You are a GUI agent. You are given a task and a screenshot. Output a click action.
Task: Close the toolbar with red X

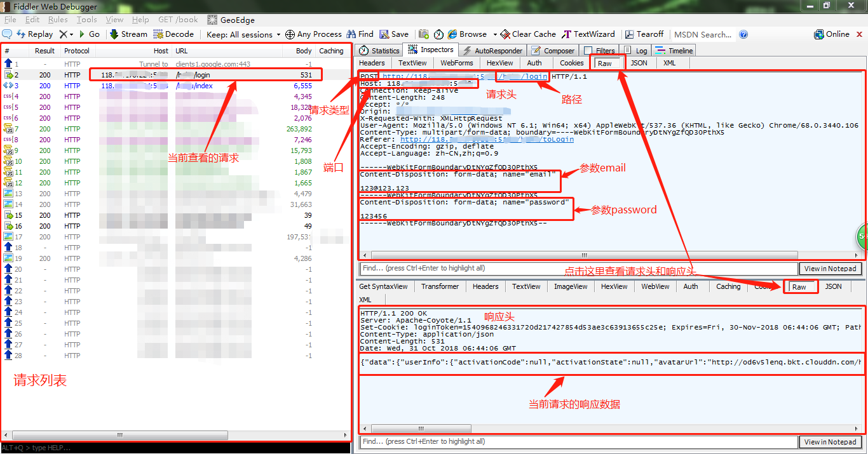[x=859, y=34]
